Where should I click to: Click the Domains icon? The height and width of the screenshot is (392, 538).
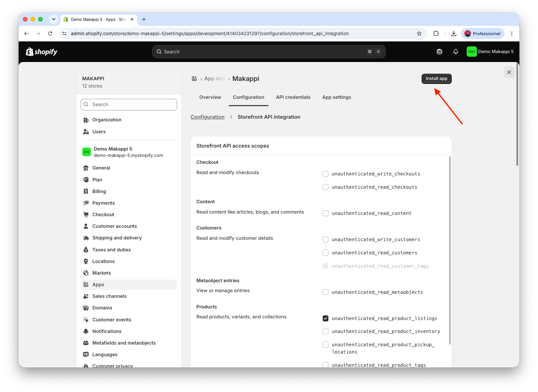[x=86, y=308]
